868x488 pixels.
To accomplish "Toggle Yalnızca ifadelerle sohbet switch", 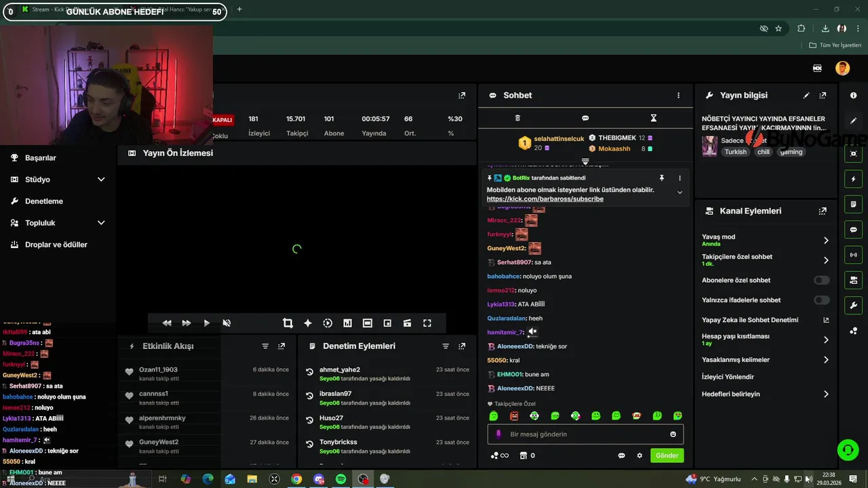I will pos(821,300).
